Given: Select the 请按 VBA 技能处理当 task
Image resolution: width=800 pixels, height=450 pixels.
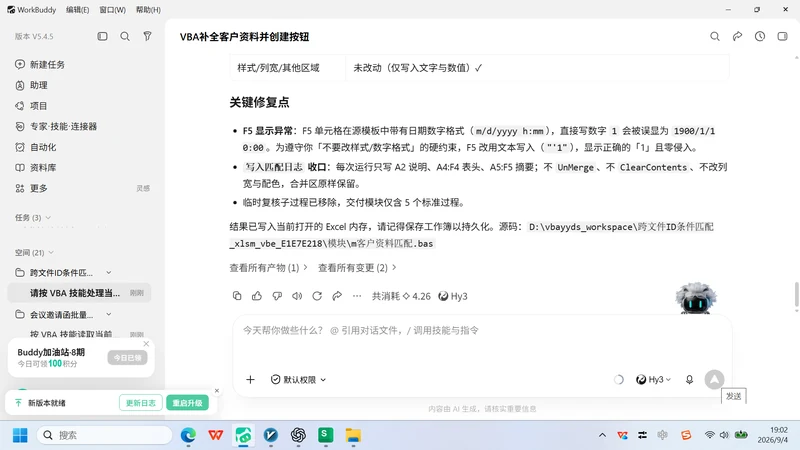Looking at the screenshot, I should (80, 293).
